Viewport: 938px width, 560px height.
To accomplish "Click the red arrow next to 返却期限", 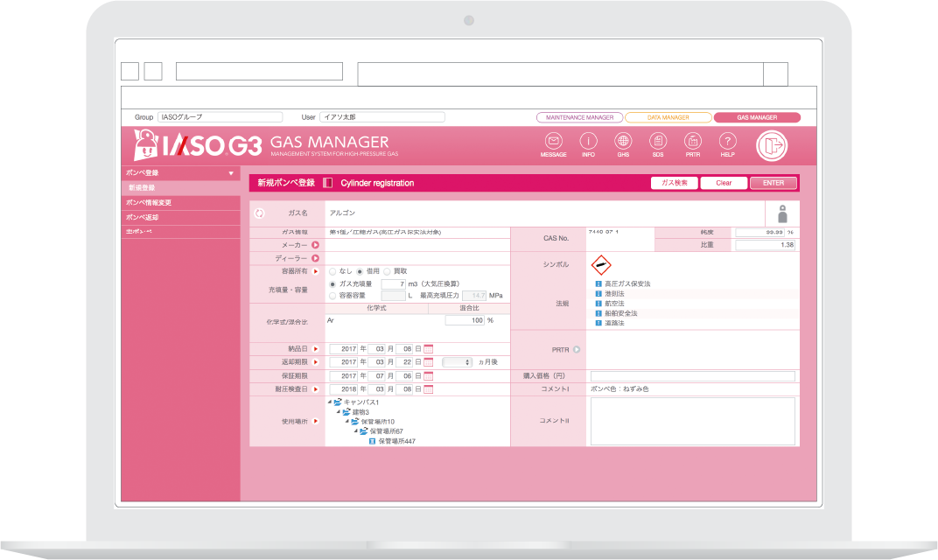I will (x=316, y=362).
